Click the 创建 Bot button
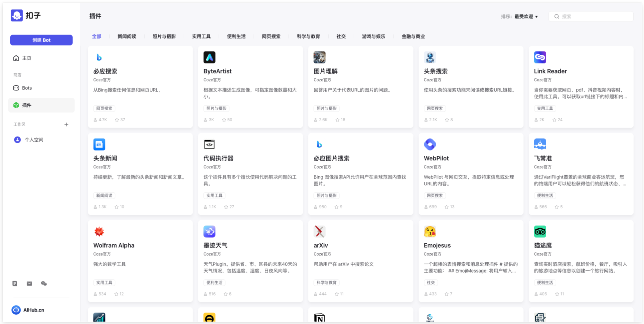Image resolution: width=644 pixels, height=324 pixels. click(x=41, y=40)
